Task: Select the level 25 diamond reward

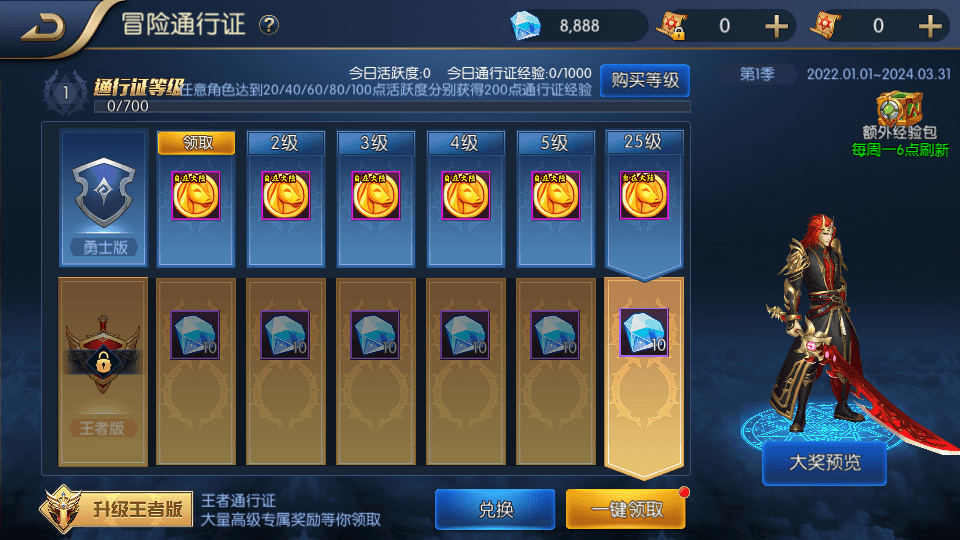Action: [643, 332]
